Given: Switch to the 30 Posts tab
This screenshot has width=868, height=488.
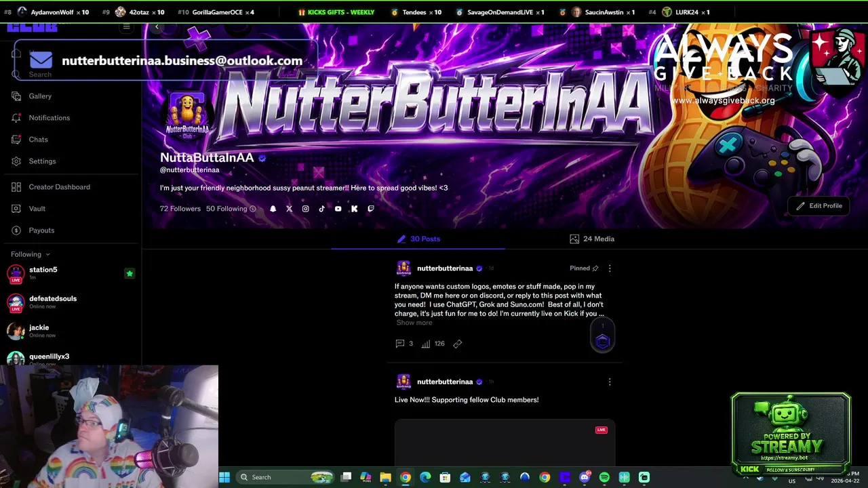Looking at the screenshot, I should coord(418,239).
